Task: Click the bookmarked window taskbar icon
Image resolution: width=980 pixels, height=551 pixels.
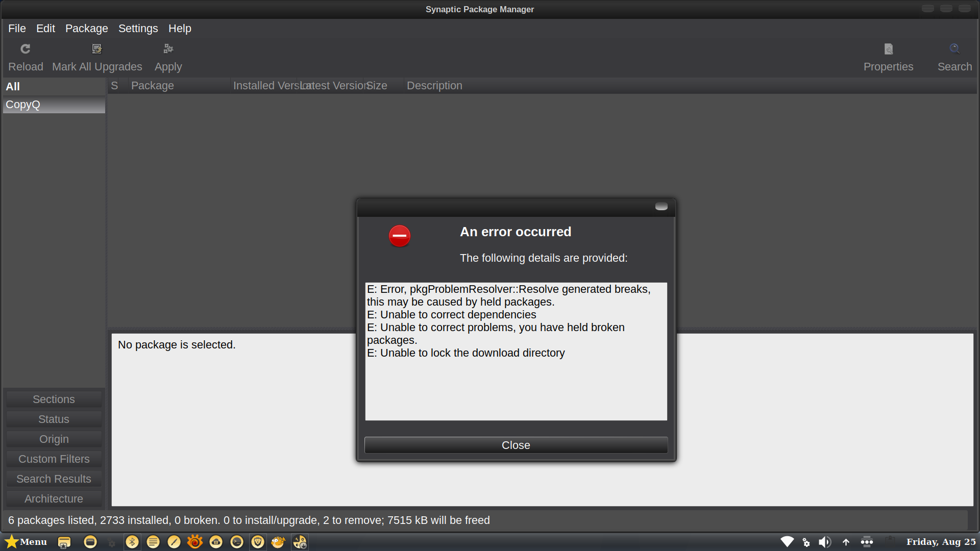Action: tap(64, 542)
